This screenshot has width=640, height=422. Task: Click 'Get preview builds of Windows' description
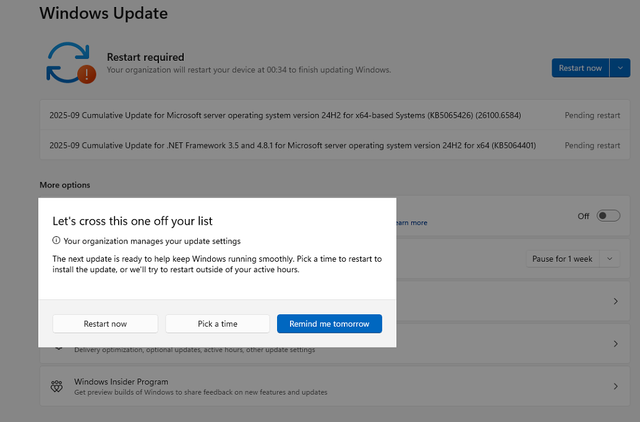coord(200,392)
